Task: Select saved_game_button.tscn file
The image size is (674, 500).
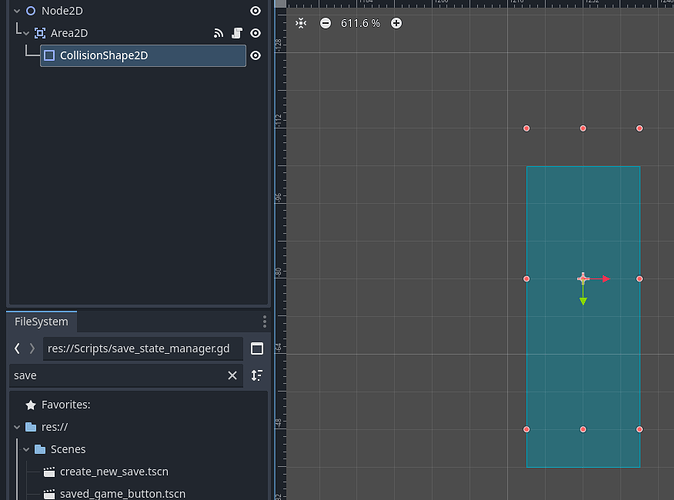Action: click(x=123, y=494)
